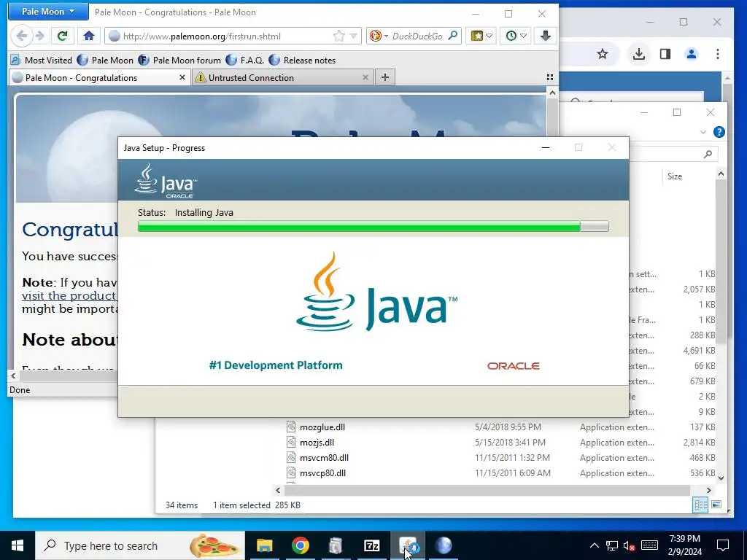Toggle Chrome side panel icon
Viewport: 747px width, 560px height.
point(665,54)
